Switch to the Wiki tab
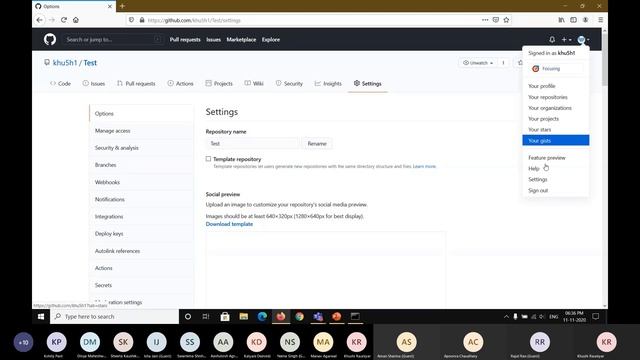 click(254, 83)
